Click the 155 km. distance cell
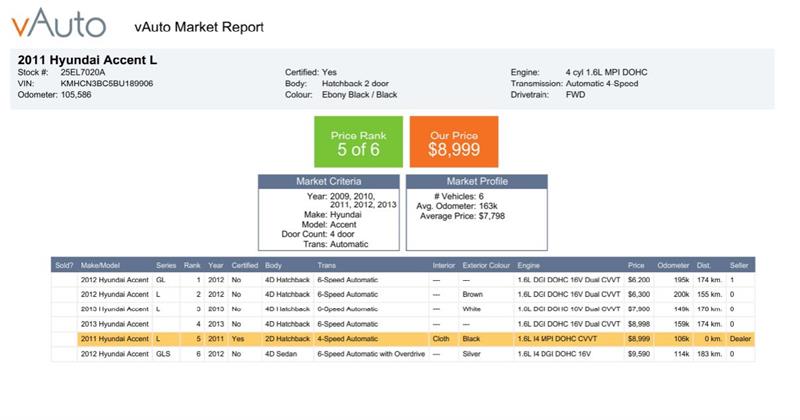This screenshot has width=800, height=420. point(710,294)
